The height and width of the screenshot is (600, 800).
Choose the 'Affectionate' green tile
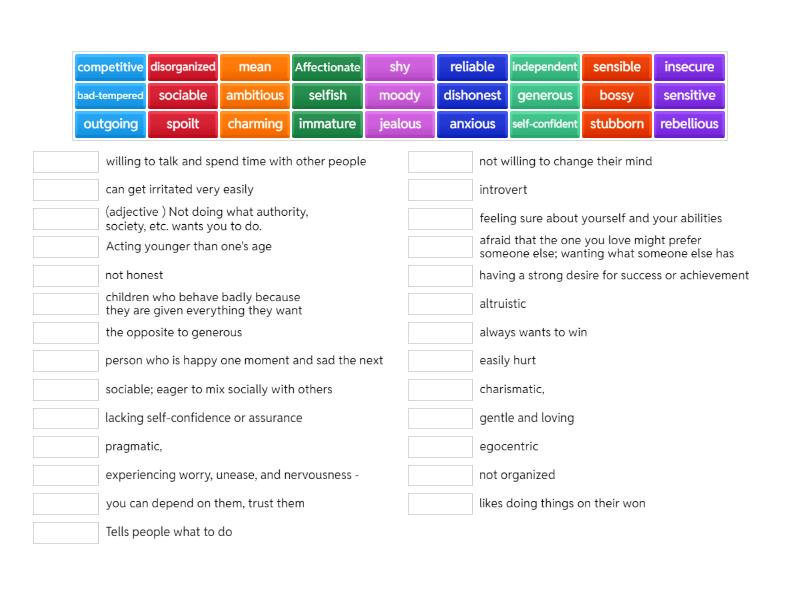coord(327,67)
